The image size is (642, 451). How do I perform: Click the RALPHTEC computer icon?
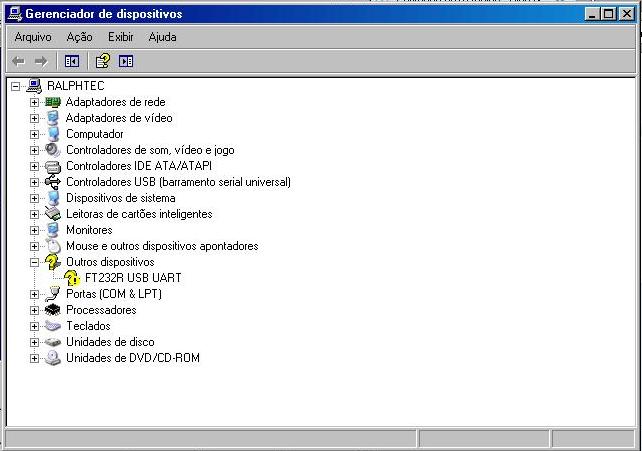34,86
